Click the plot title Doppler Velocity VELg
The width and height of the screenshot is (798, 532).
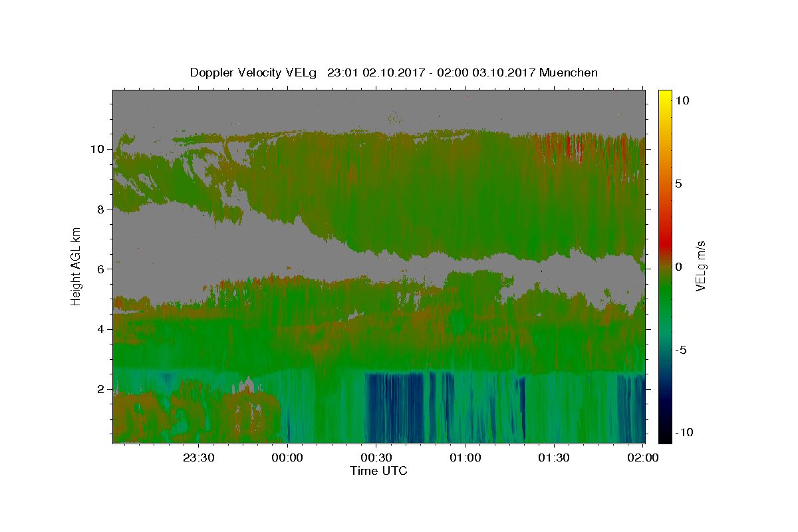pos(254,72)
